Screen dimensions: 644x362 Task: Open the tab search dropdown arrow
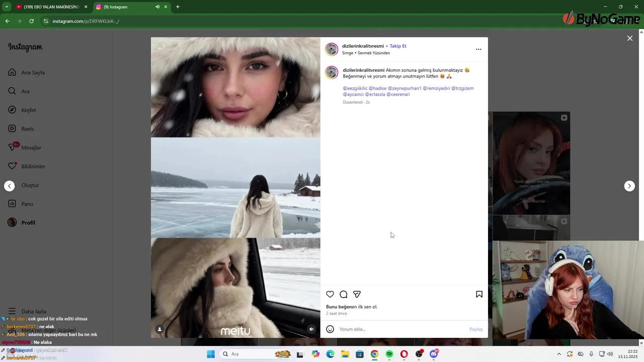pyautogui.click(x=7, y=7)
